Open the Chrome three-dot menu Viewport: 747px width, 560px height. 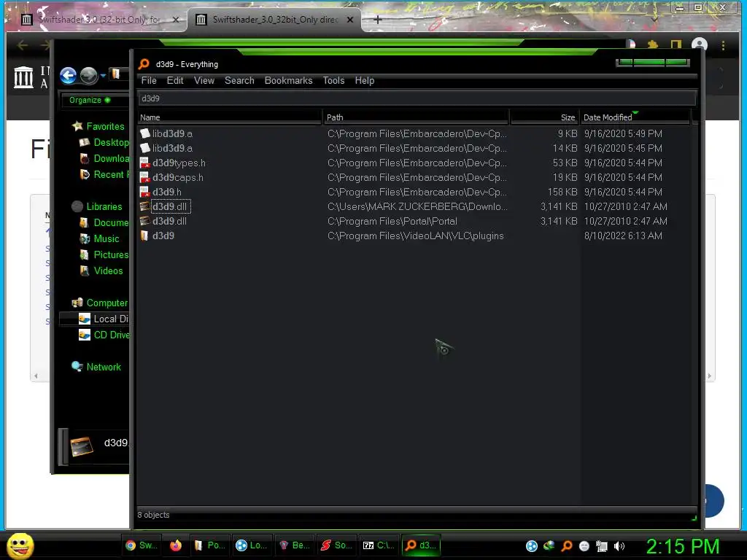[723, 45]
